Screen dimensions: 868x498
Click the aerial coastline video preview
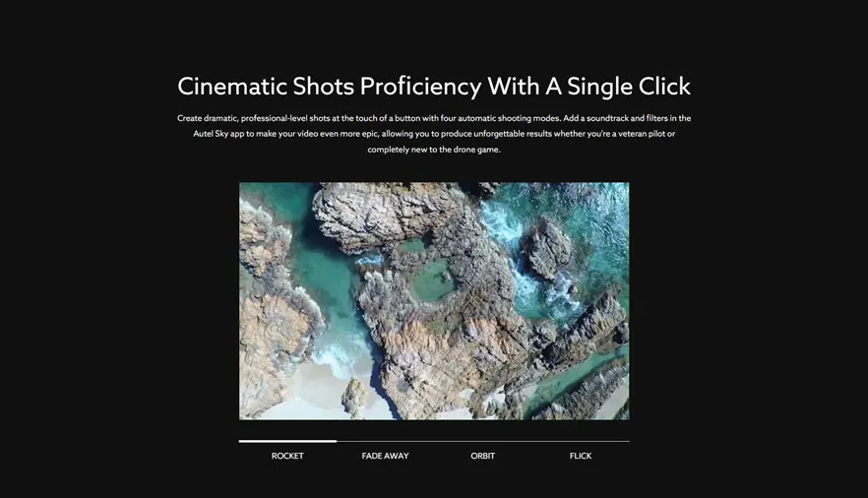(x=434, y=301)
